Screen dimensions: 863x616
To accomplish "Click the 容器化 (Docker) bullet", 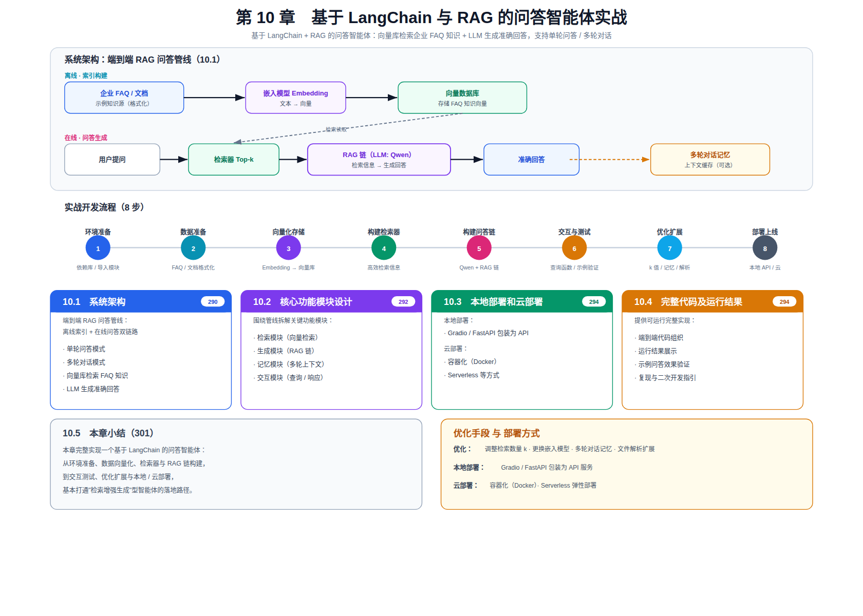I will click(471, 362).
